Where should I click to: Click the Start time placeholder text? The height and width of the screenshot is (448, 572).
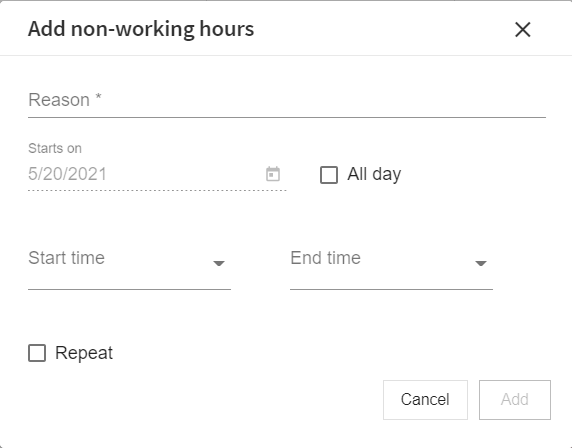click(x=66, y=258)
